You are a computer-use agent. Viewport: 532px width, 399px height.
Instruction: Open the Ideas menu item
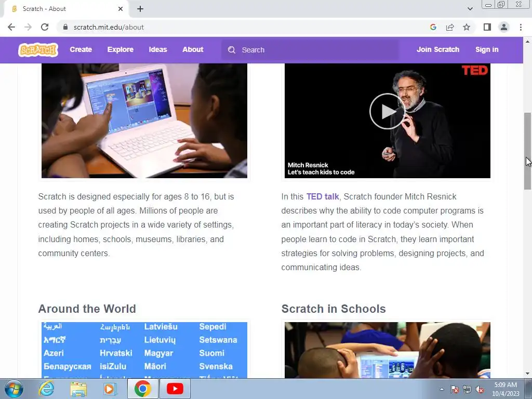pos(158,49)
